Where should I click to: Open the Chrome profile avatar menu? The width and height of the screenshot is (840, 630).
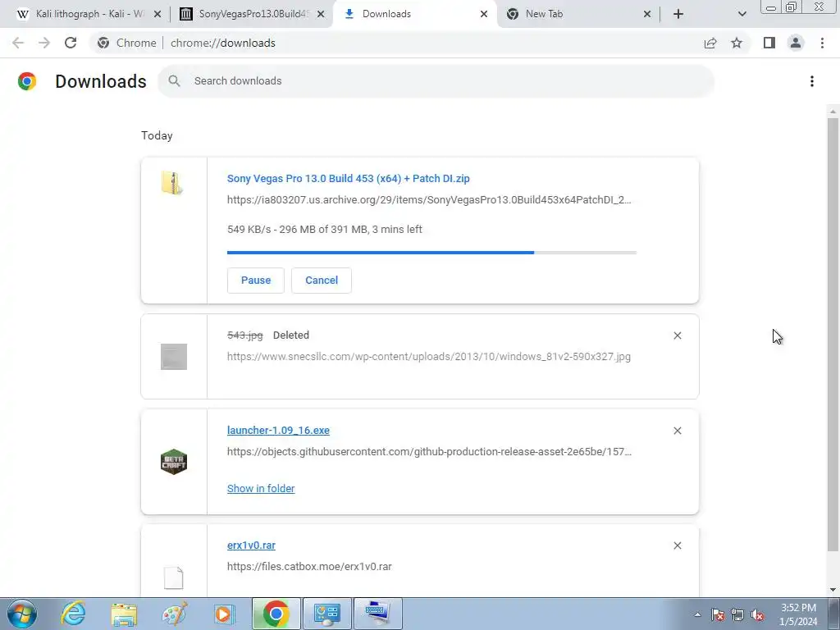(x=796, y=43)
